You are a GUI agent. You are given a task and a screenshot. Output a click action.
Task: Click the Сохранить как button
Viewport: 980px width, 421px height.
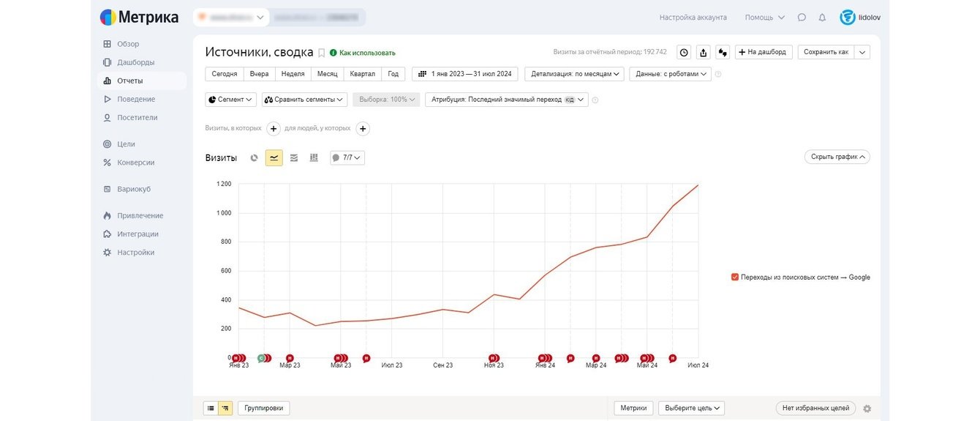coord(826,52)
